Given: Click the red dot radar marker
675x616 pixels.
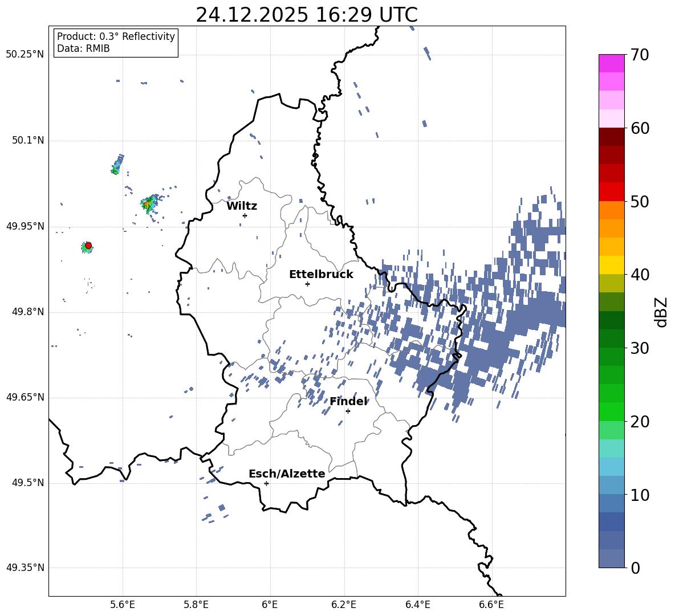Looking at the screenshot, I should tap(88, 246).
